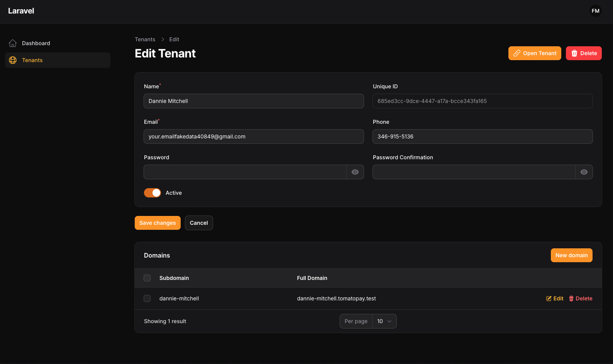Viewport: 613px width, 364px height.
Task: Select Tenants in the sidebar menu
Action: click(32, 60)
